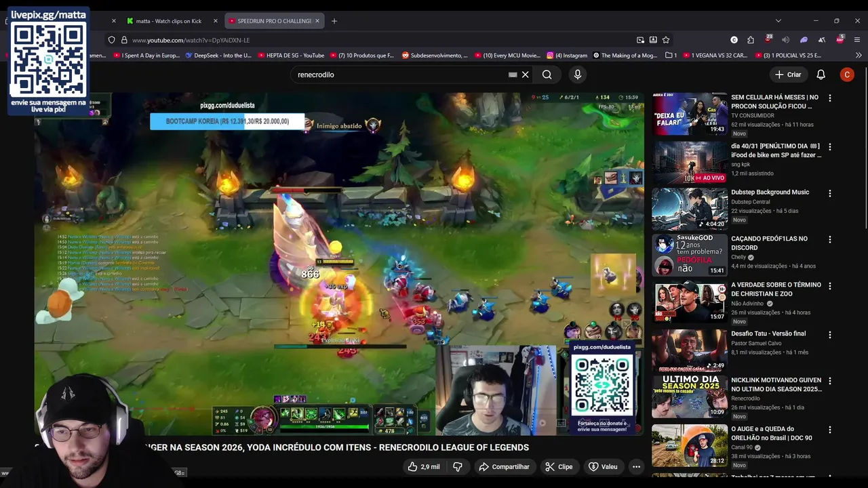Open options menu for SEM CELULAR HÁ MESES video

click(x=829, y=98)
